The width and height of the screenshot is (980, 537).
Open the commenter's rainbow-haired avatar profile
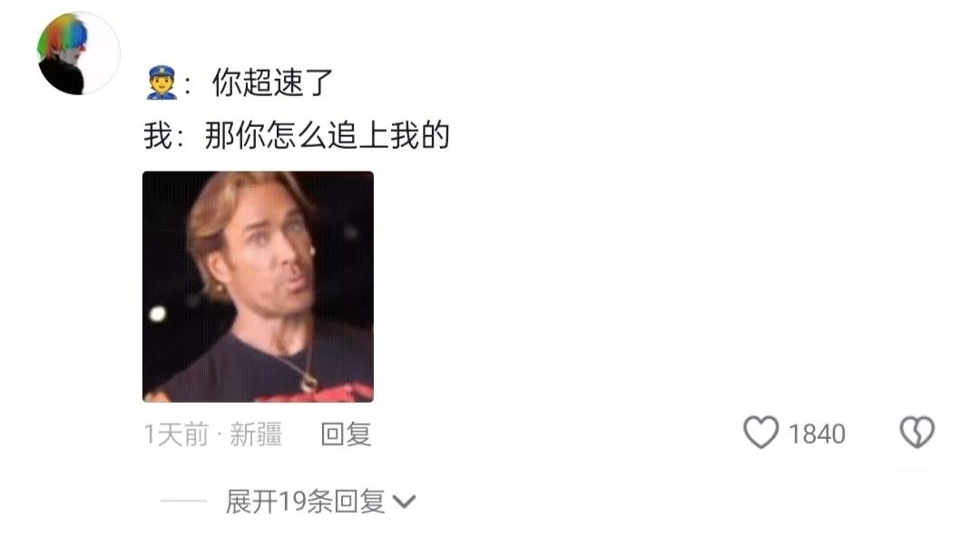coord(79,54)
